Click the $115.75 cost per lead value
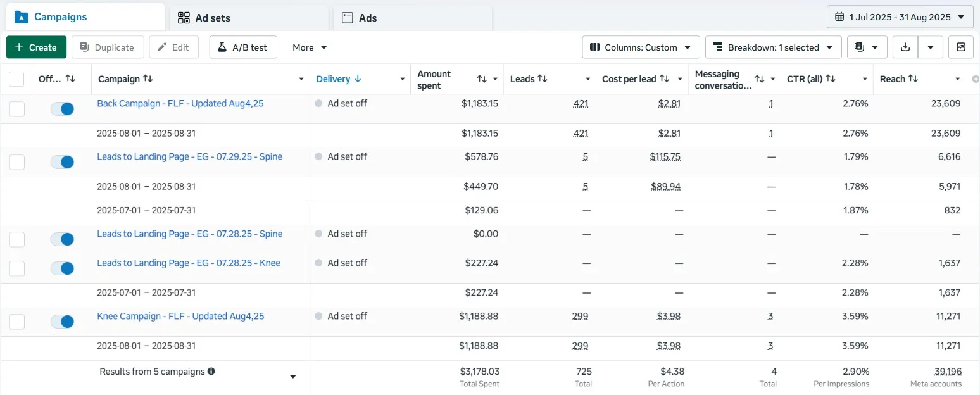This screenshot has width=980, height=395. [665, 156]
